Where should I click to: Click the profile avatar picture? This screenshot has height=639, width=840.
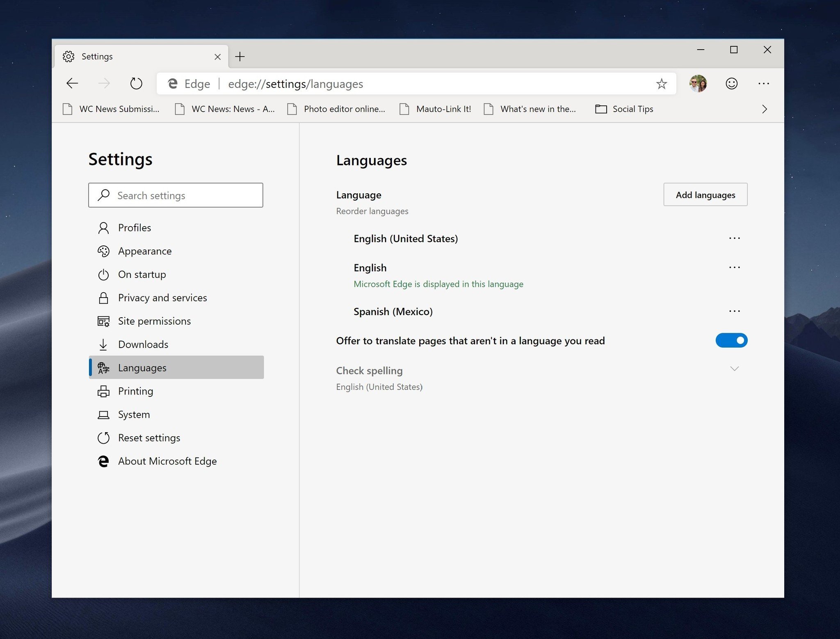point(698,84)
